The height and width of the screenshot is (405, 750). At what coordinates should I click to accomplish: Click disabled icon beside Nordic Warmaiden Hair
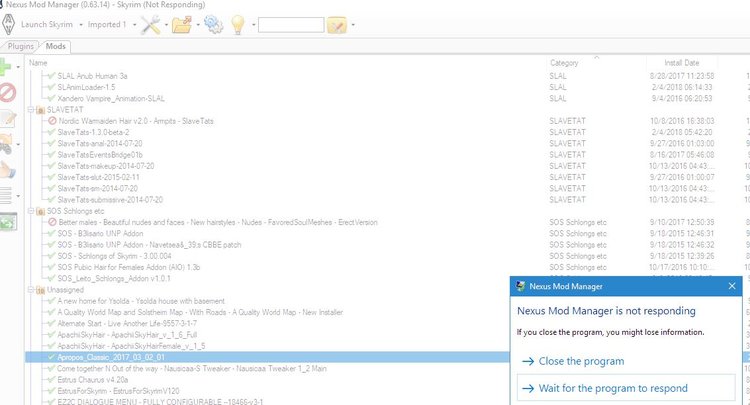(52, 121)
